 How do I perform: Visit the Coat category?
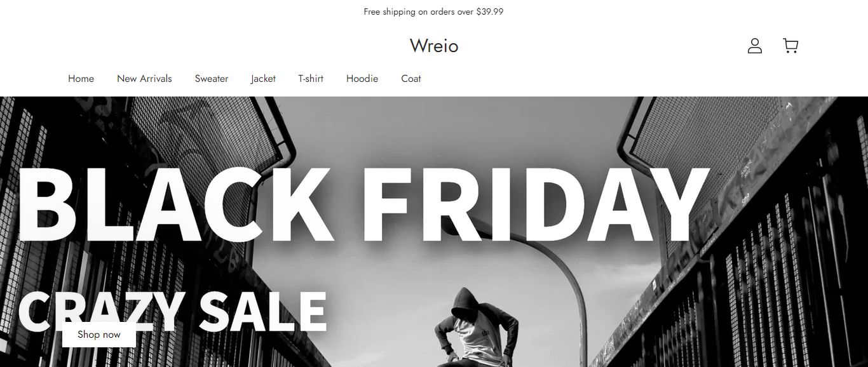pyautogui.click(x=411, y=79)
